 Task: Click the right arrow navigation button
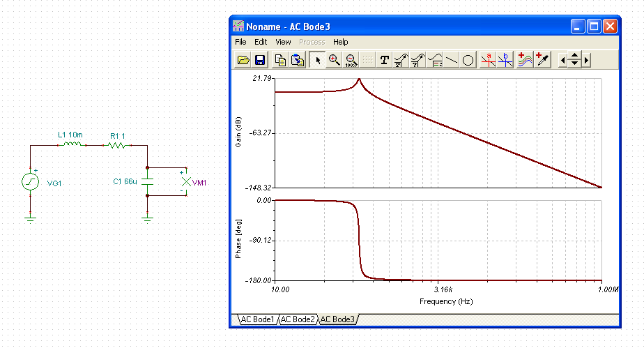click(x=587, y=61)
